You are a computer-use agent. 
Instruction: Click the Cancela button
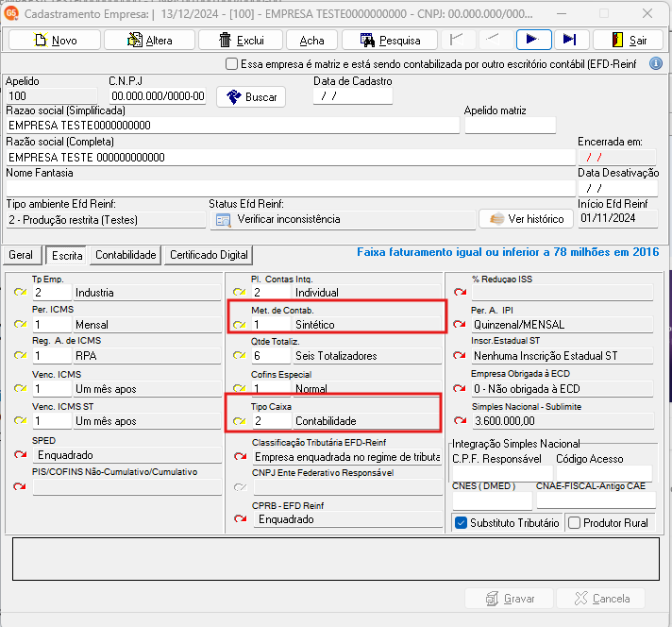point(601,599)
